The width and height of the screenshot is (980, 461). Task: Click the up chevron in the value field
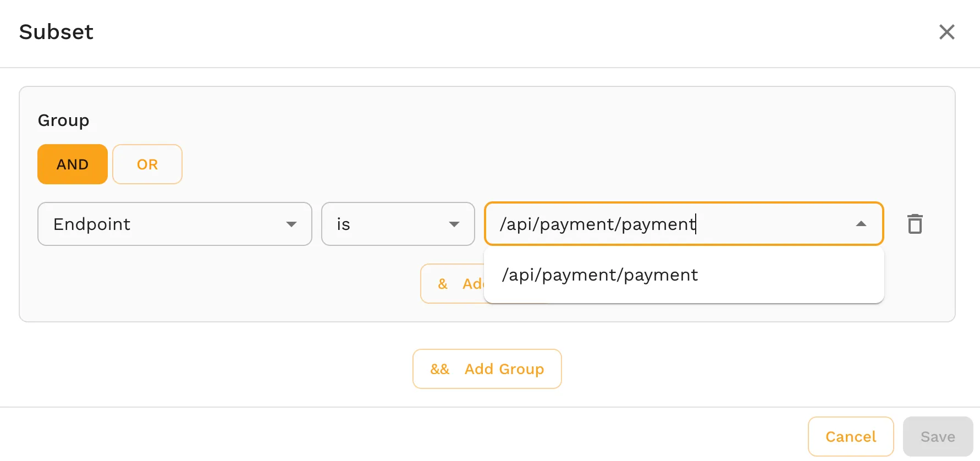click(x=861, y=224)
